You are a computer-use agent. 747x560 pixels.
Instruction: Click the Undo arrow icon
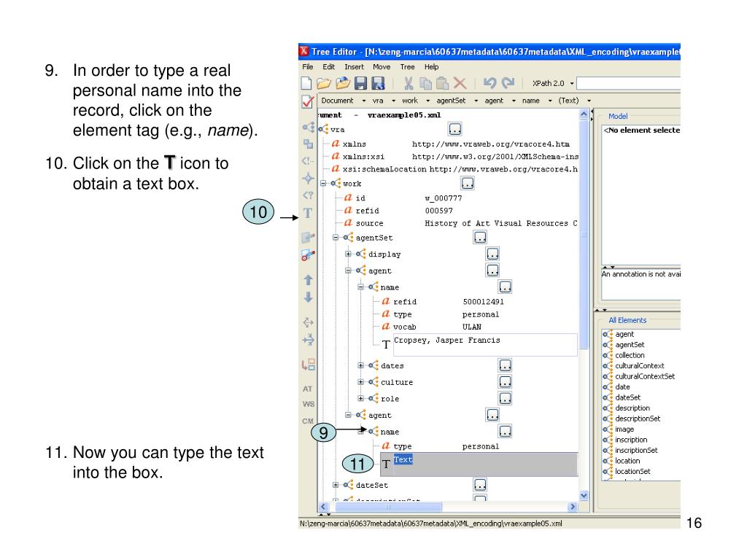click(x=489, y=83)
